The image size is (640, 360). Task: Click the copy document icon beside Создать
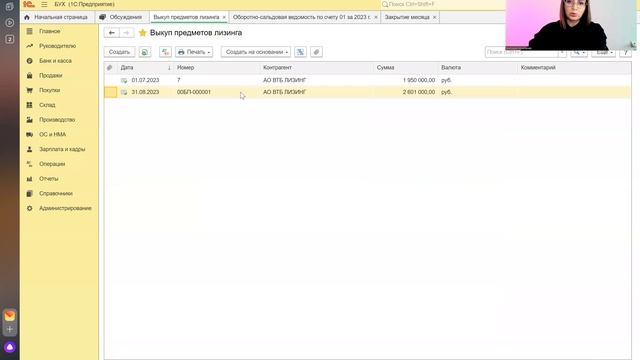pyautogui.click(x=144, y=52)
